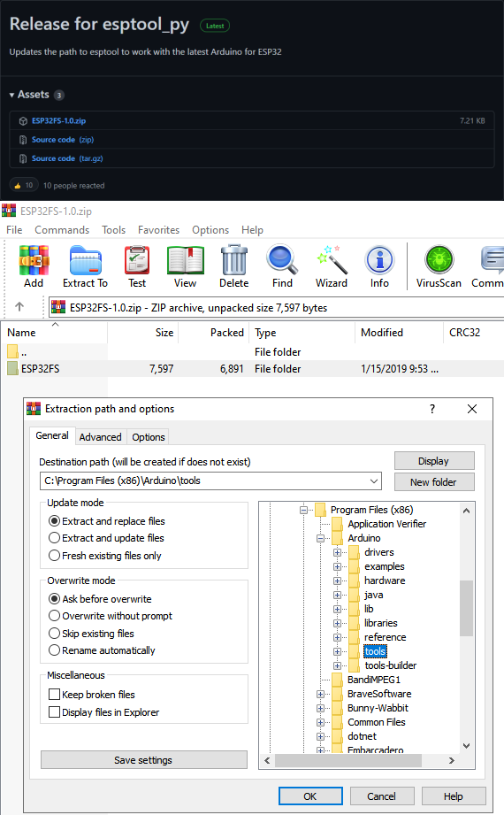The width and height of the screenshot is (504, 815).
Task: Open the destination path dropdown arrow
Action: click(x=374, y=481)
